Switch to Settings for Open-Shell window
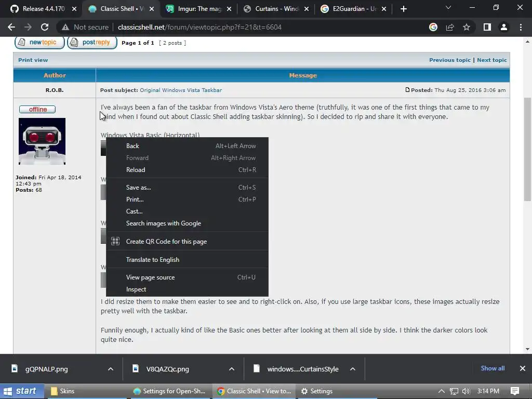 pos(170,391)
